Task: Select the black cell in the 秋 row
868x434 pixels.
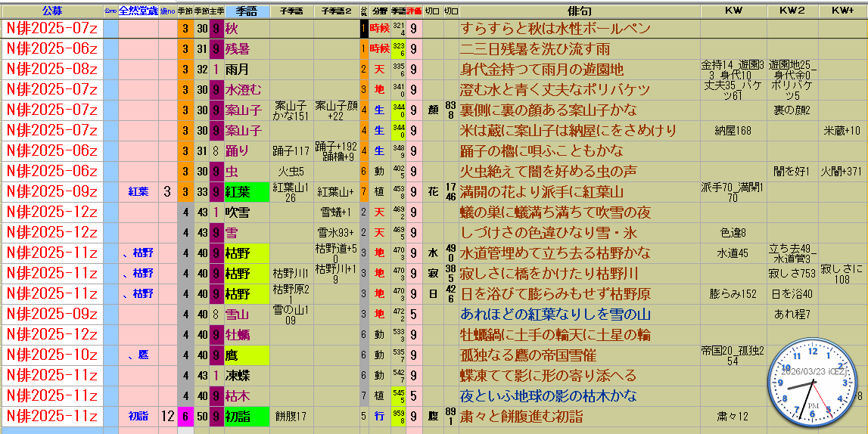Action: coord(364,29)
